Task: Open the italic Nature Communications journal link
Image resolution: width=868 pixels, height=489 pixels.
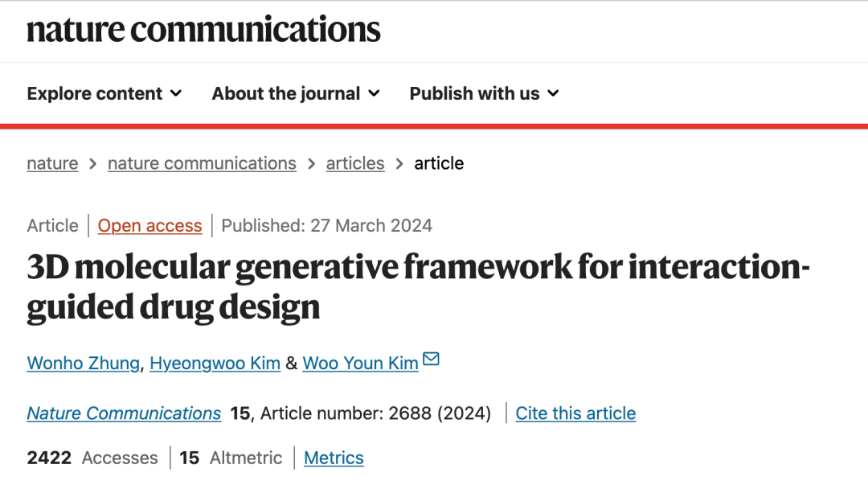Action: (x=124, y=413)
